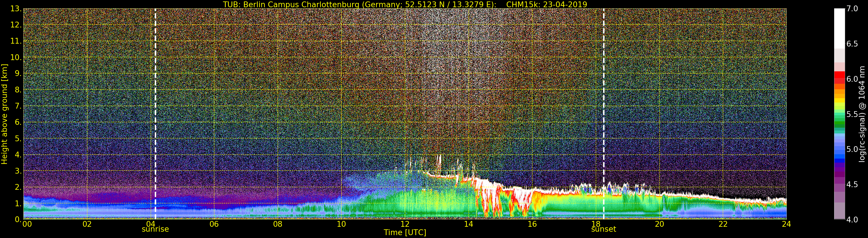The width and height of the screenshot is (868, 238).
Task: Click time axis tick label 18
Action: pos(596,224)
